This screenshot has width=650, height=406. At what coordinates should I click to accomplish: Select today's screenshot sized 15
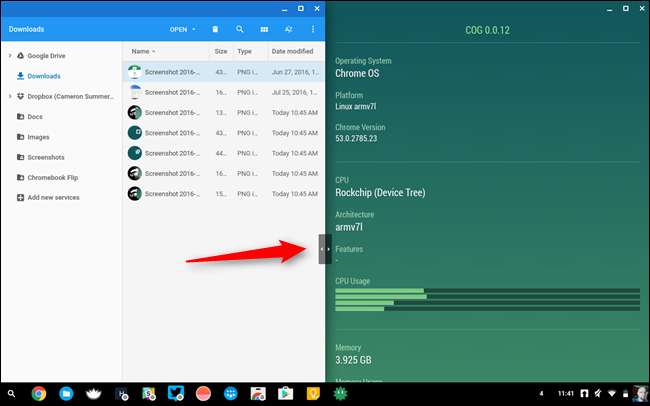[224, 194]
